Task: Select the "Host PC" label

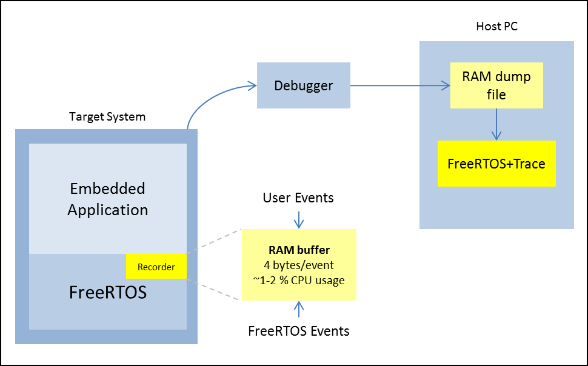Action: coord(497,26)
